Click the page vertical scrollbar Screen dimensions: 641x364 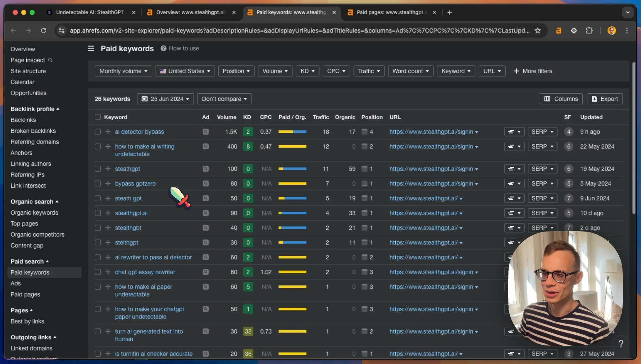click(x=634, y=138)
